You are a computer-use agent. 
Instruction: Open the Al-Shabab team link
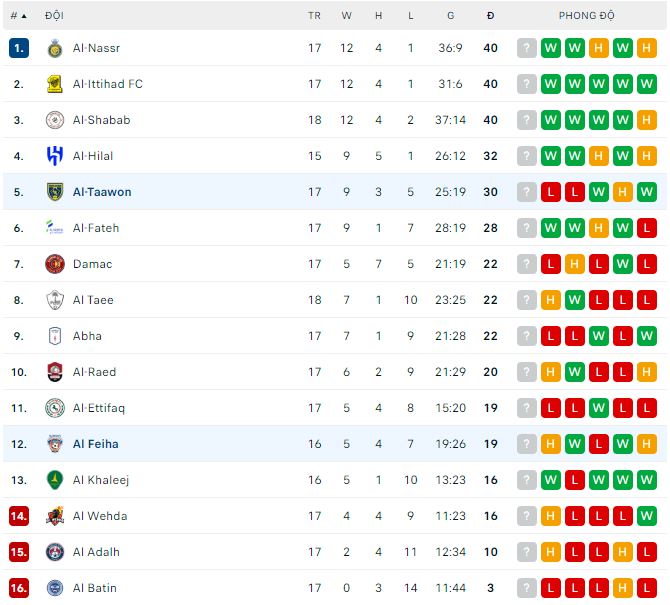point(101,120)
